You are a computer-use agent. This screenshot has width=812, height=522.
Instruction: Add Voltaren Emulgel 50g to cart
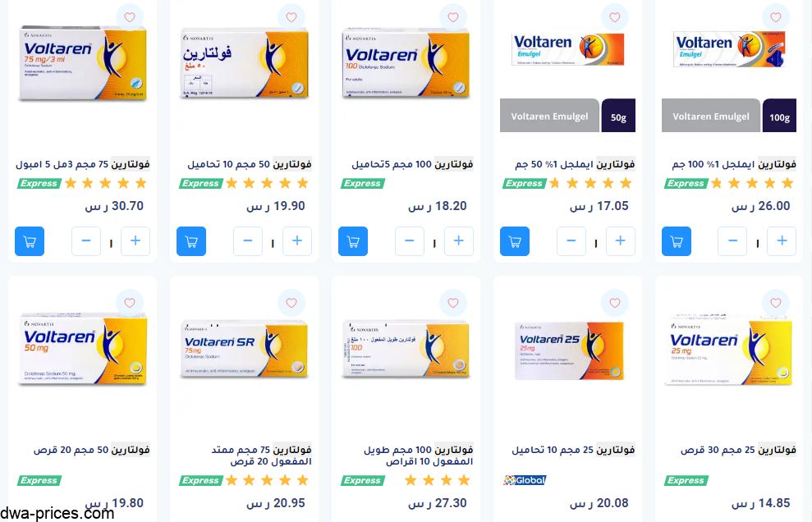[x=515, y=241]
